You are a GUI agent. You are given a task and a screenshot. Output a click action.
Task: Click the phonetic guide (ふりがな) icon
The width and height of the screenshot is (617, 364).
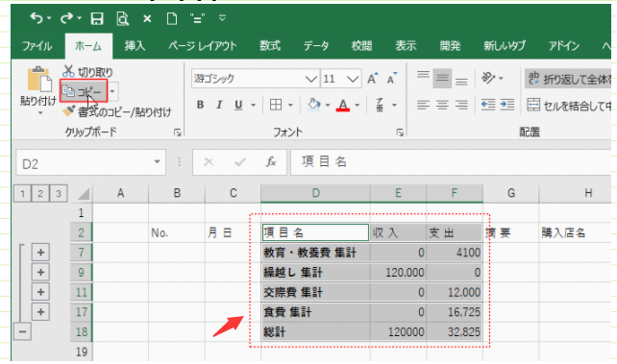pos(380,105)
